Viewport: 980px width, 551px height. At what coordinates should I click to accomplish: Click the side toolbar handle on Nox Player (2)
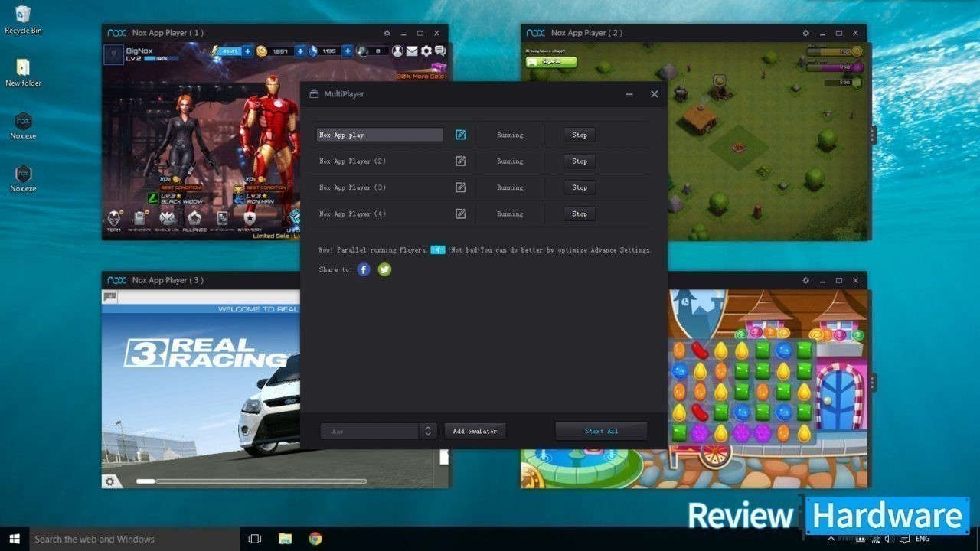873,135
